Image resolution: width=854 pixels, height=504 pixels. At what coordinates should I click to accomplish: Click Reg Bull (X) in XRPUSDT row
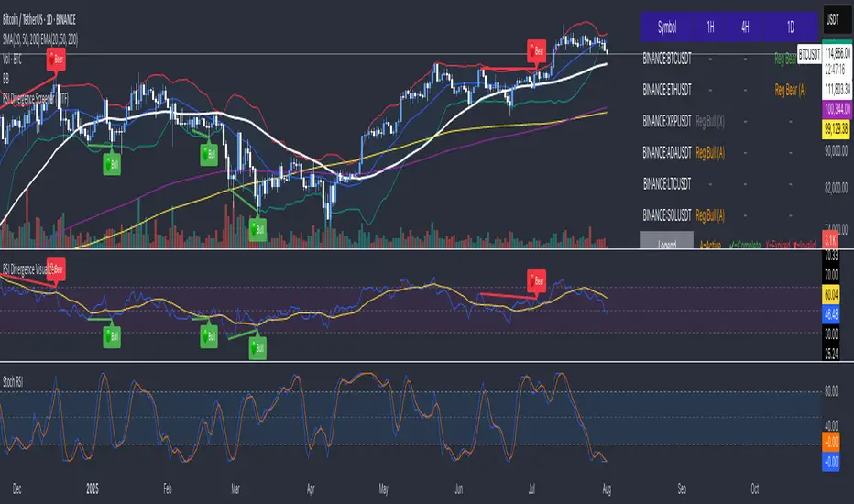[x=710, y=121]
